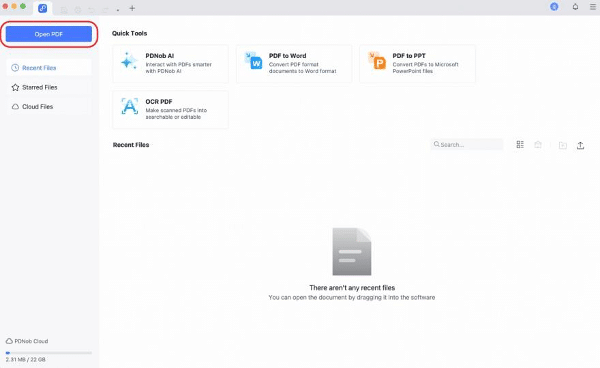Open the PDF to Word converter
Image resolution: width=600 pixels, height=368 pixels.
[x=294, y=64]
